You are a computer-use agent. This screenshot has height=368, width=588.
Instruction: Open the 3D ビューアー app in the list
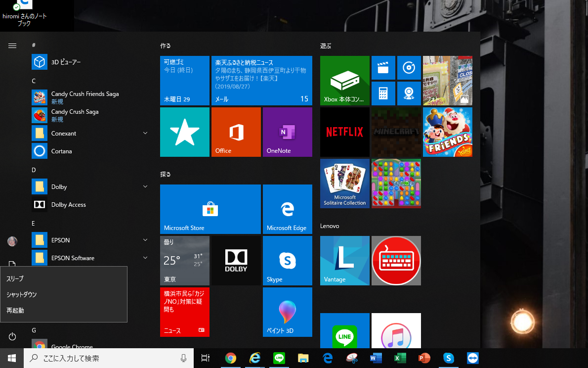(x=90, y=62)
